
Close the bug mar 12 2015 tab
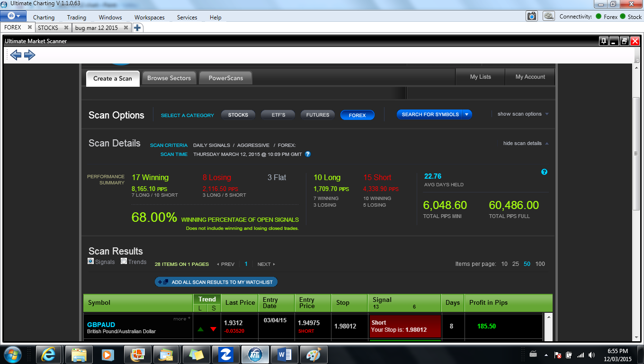(126, 28)
